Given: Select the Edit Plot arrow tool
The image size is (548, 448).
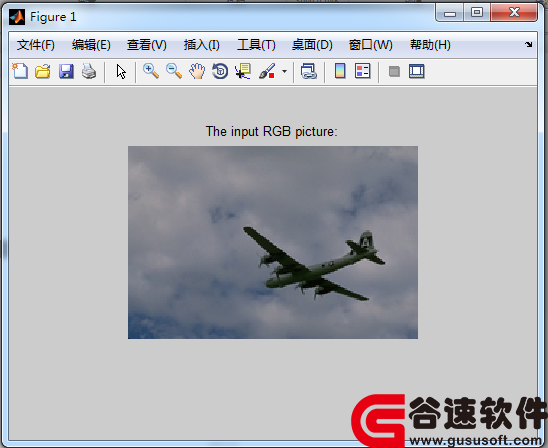Looking at the screenshot, I should point(121,72).
